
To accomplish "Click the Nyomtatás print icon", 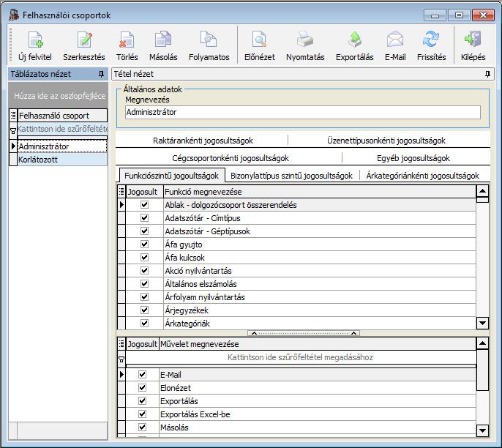I will 305,40.
